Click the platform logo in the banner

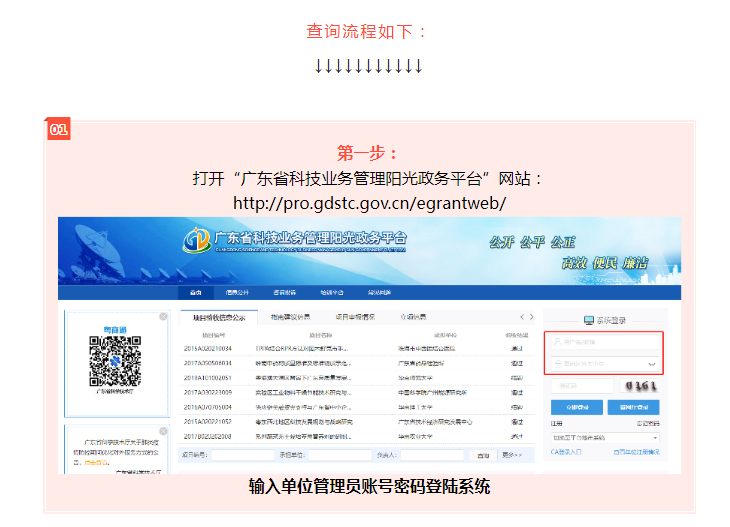point(198,241)
